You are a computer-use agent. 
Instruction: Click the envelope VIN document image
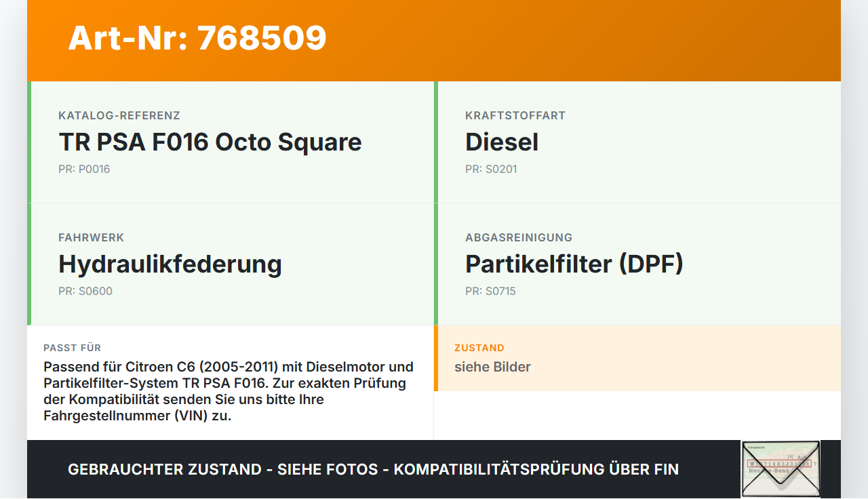[x=781, y=468]
